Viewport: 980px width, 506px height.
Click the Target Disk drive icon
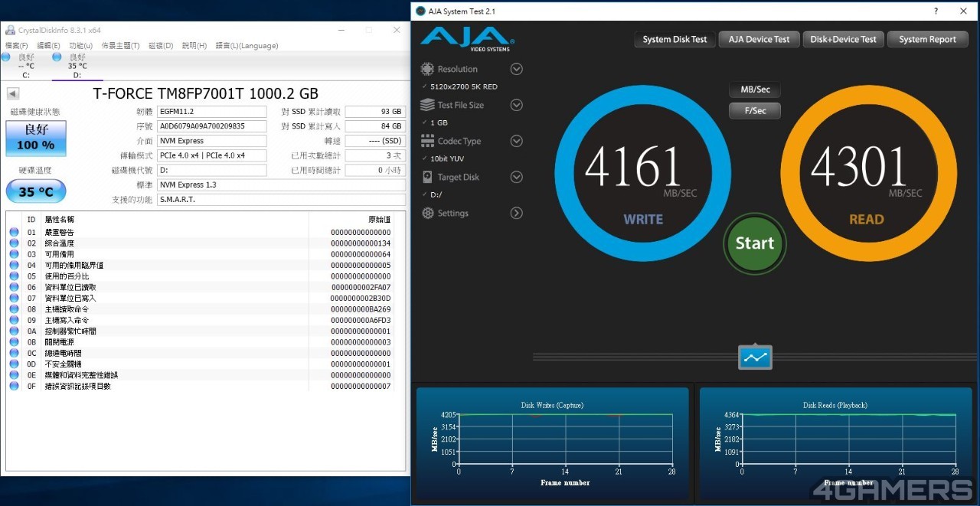tap(427, 177)
